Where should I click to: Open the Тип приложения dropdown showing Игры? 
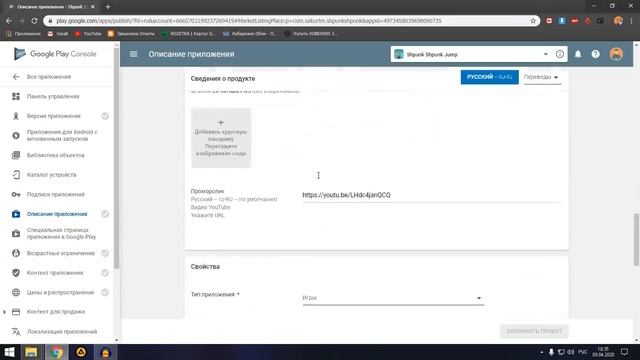(x=393, y=298)
